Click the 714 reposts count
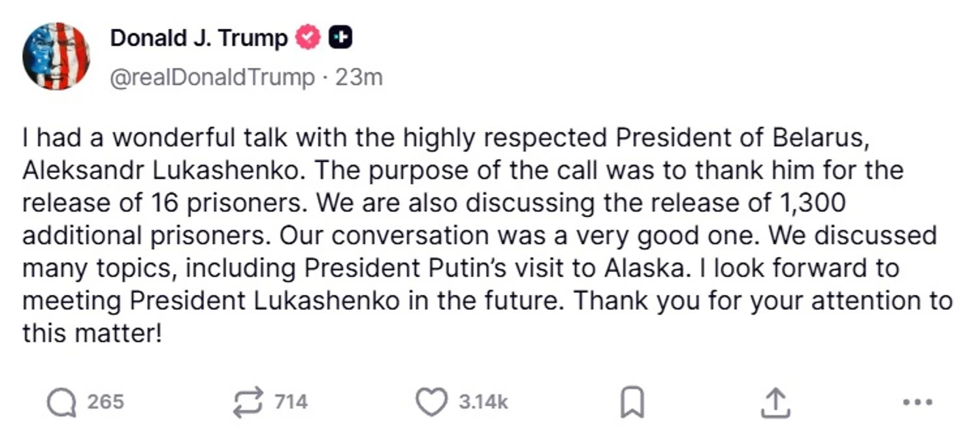Screen dimensions: 980x429 pos(291,402)
